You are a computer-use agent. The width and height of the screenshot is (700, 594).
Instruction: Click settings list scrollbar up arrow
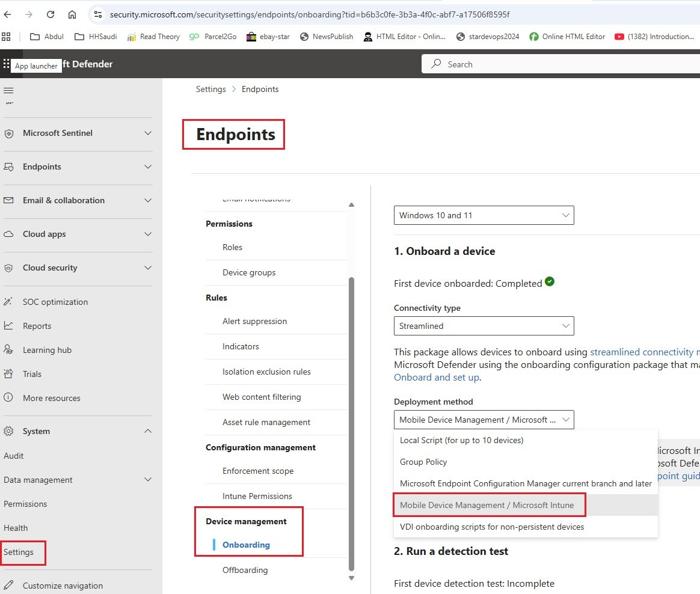point(351,205)
